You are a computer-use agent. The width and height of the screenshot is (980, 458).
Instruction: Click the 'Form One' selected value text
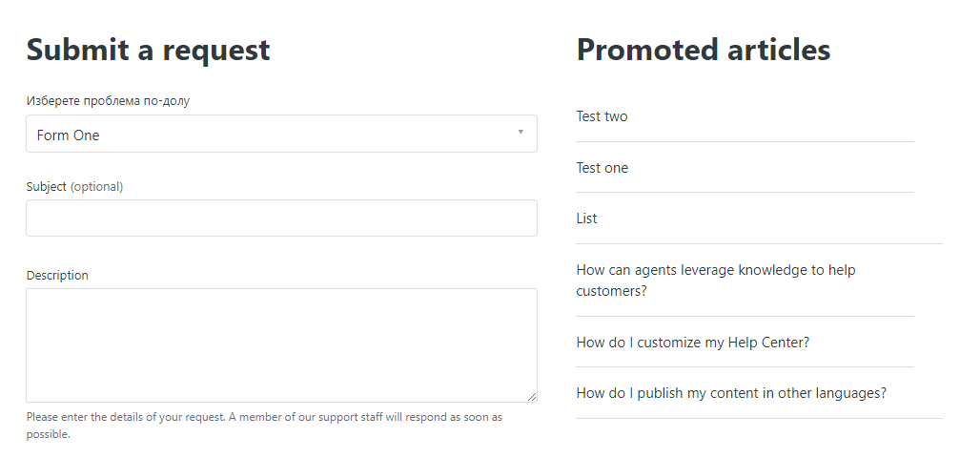tap(69, 135)
